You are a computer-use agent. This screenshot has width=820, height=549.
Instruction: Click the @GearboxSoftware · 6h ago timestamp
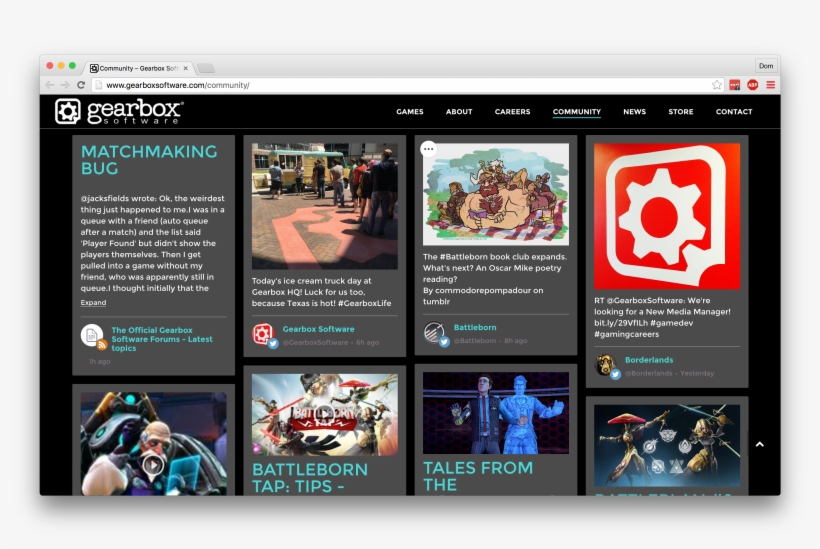(331, 342)
